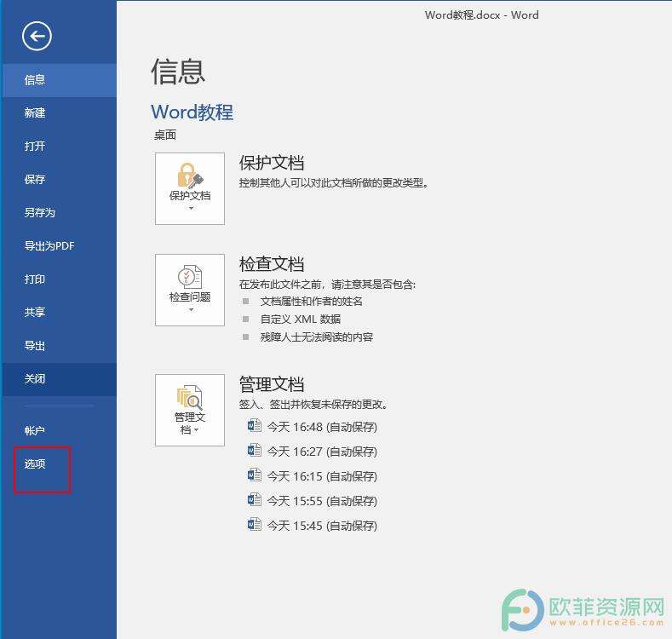Click the 检查文档 section heading
The image size is (672, 639).
coord(272,264)
